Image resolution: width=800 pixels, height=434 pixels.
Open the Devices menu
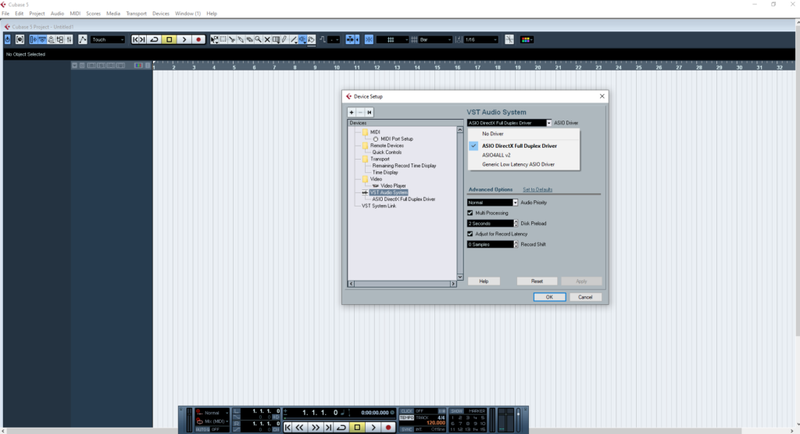pyautogui.click(x=161, y=13)
